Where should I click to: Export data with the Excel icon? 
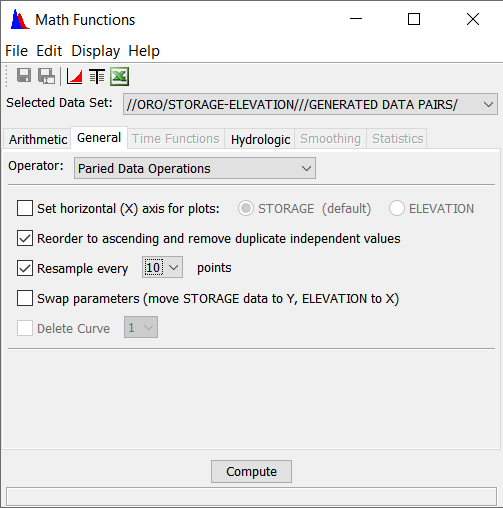tap(120, 76)
